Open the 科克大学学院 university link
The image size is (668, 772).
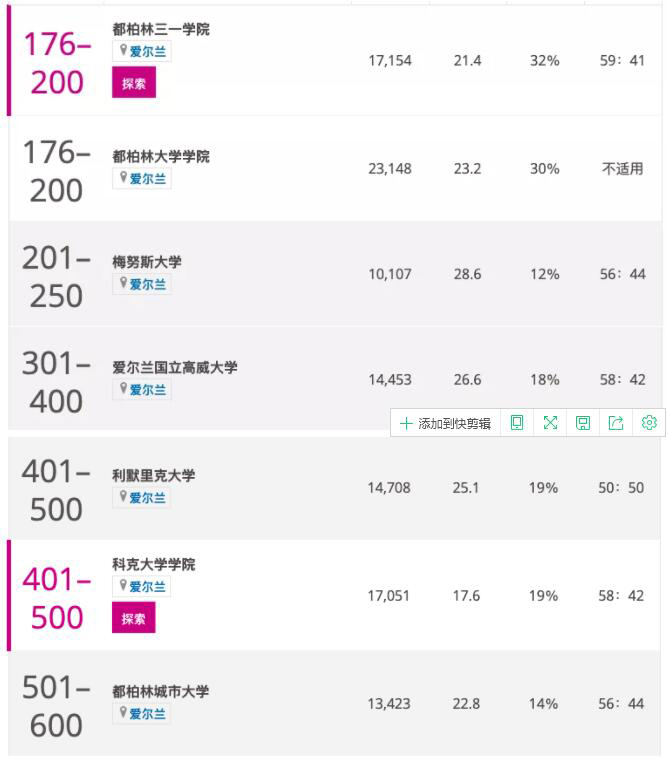(154, 564)
